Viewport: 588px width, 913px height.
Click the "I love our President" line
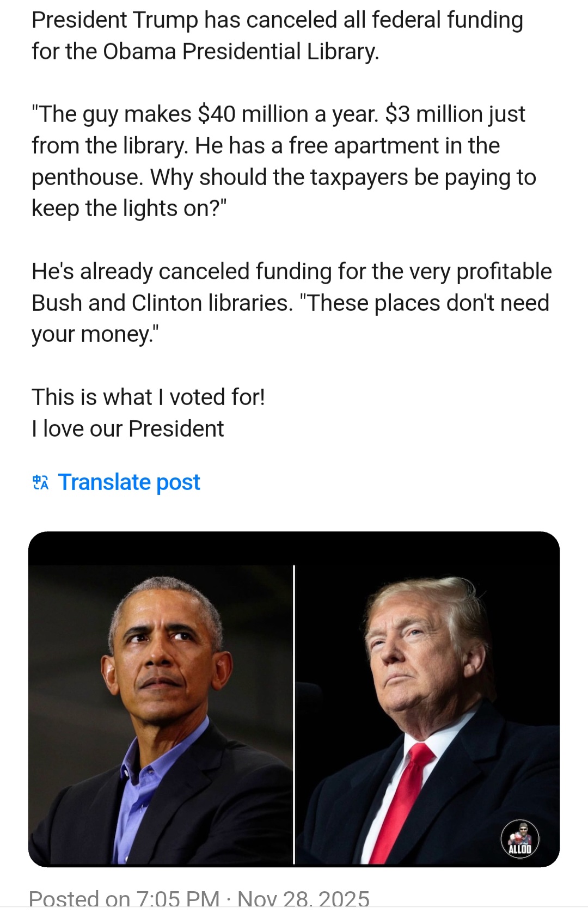[127, 429]
